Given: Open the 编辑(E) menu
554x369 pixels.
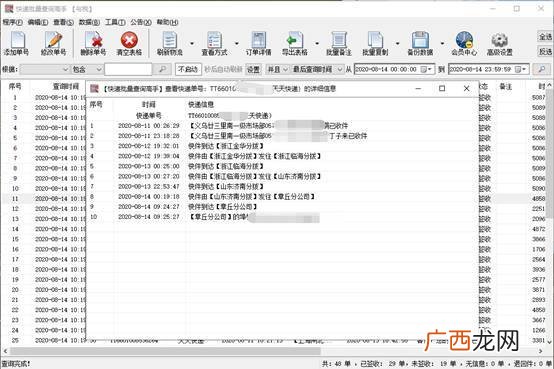Looking at the screenshot, I should pyautogui.click(x=38, y=22).
